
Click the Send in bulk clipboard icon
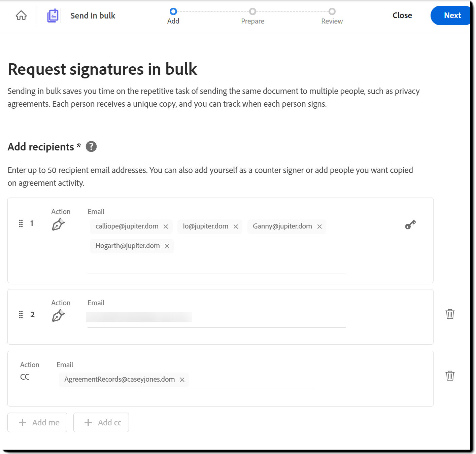click(53, 15)
